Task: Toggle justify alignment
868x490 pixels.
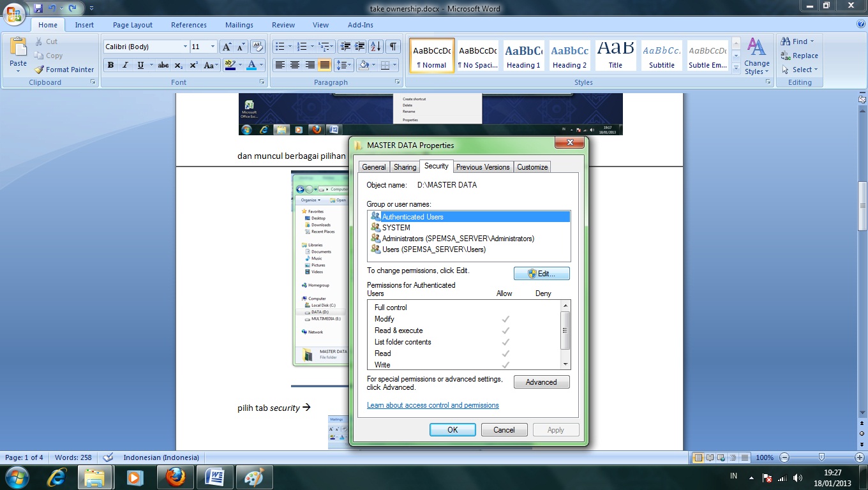Action: pos(325,65)
